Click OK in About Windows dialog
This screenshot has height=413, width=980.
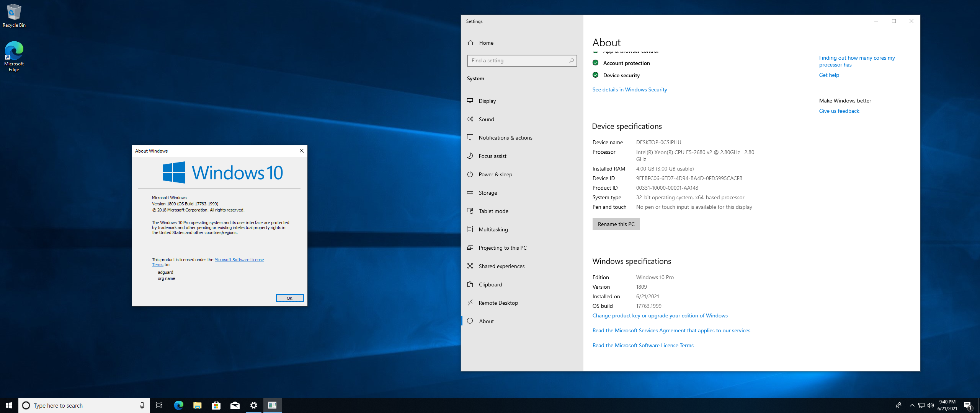290,298
